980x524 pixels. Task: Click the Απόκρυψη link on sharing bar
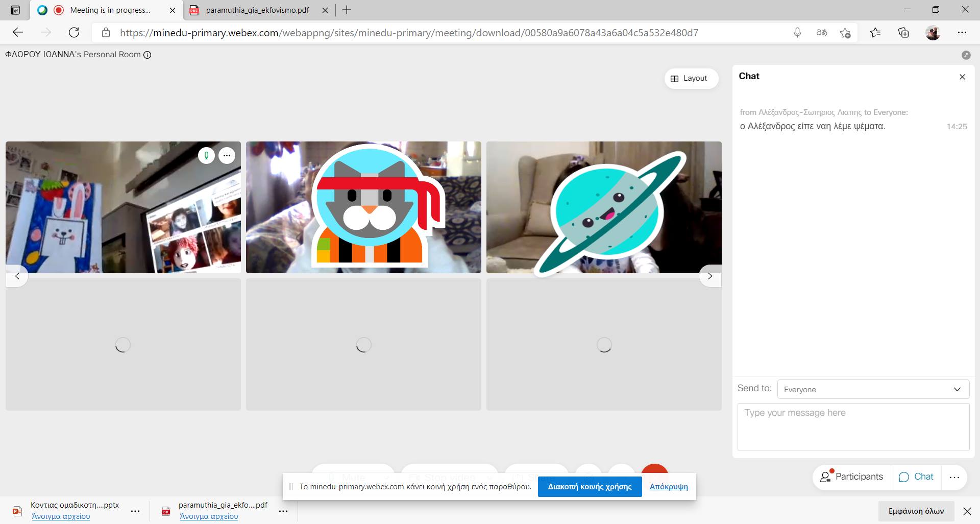(669, 487)
